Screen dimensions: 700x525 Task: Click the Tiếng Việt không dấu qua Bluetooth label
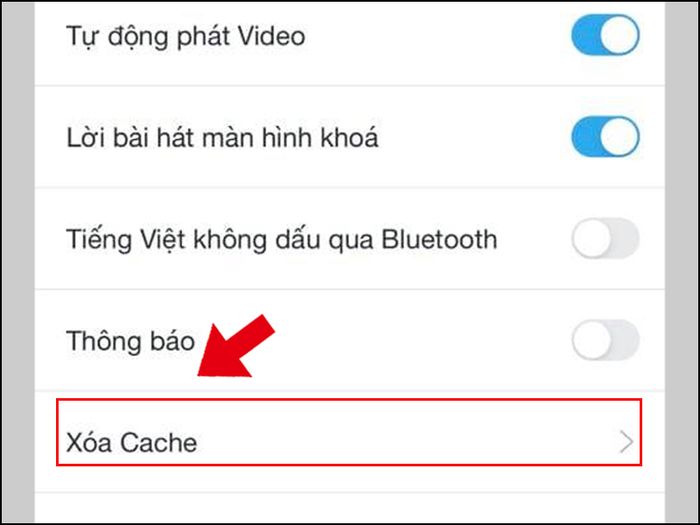(x=282, y=240)
